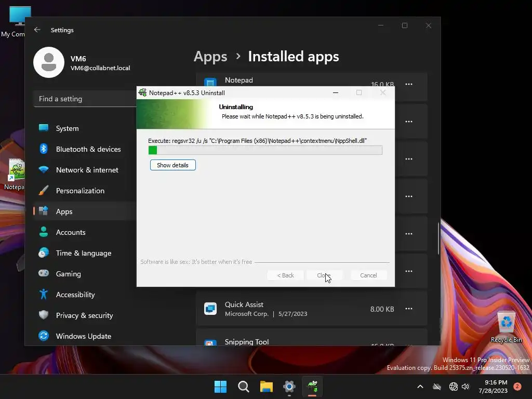This screenshot has width=532, height=399.
Task: Click the System monitor icon in sidebar
Action: [x=44, y=128]
